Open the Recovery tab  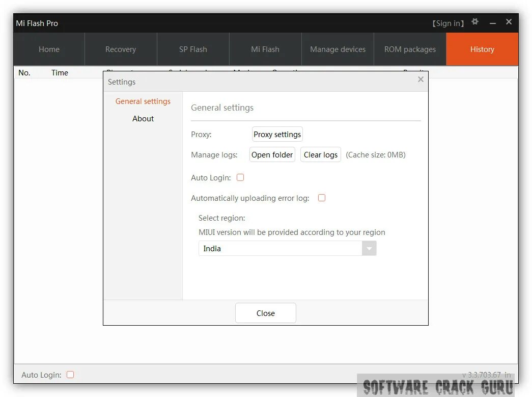[121, 49]
